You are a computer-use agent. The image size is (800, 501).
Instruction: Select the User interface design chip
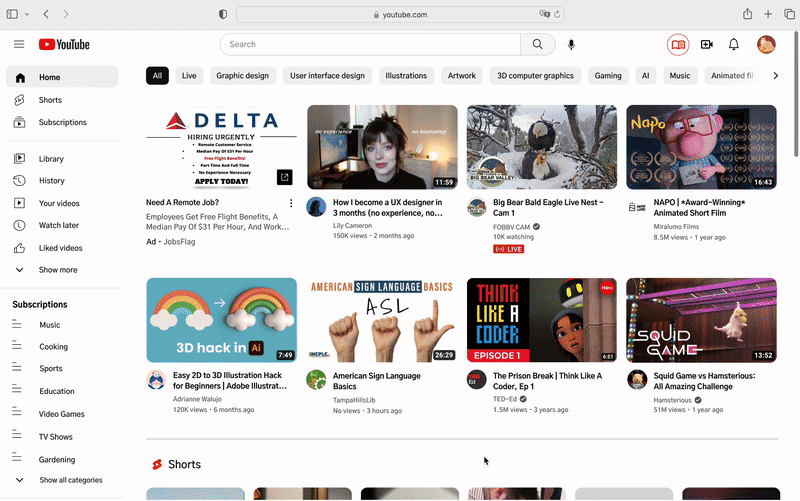(x=328, y=76)
